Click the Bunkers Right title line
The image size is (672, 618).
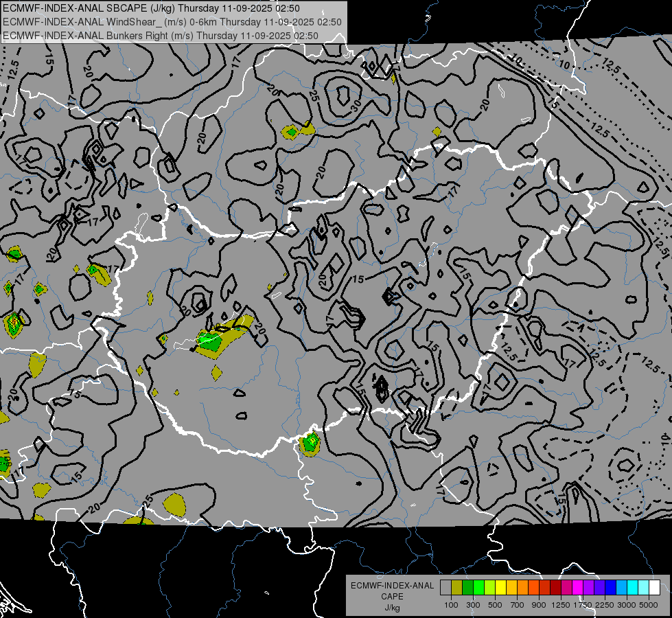pyautogui.click(x=161, y=36)
